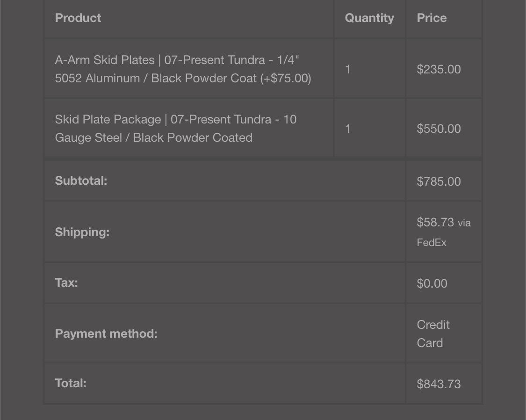Click the Skid Plate Package quantity value
Image resolution: width=526 pixels, height=420 pixels.
coord(348,129)
